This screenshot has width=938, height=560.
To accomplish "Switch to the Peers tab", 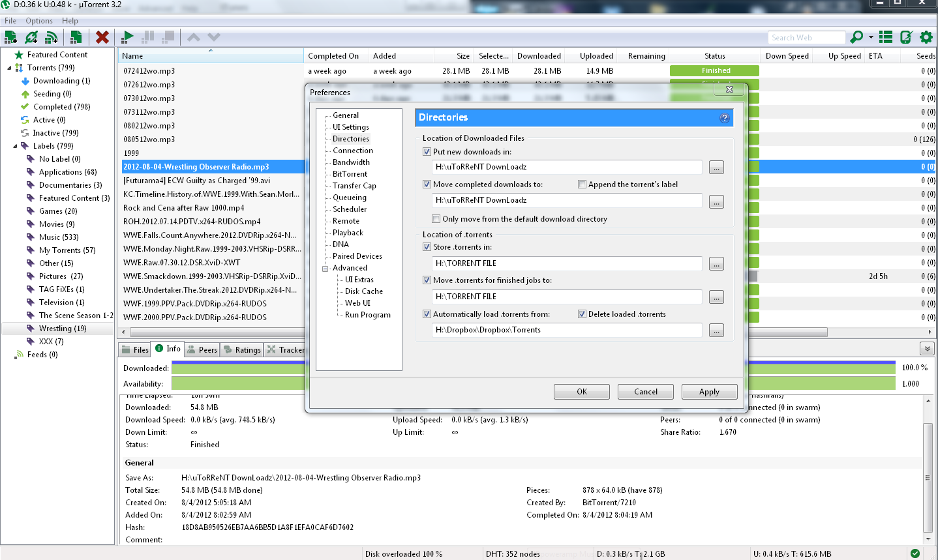I will point(202,350).
